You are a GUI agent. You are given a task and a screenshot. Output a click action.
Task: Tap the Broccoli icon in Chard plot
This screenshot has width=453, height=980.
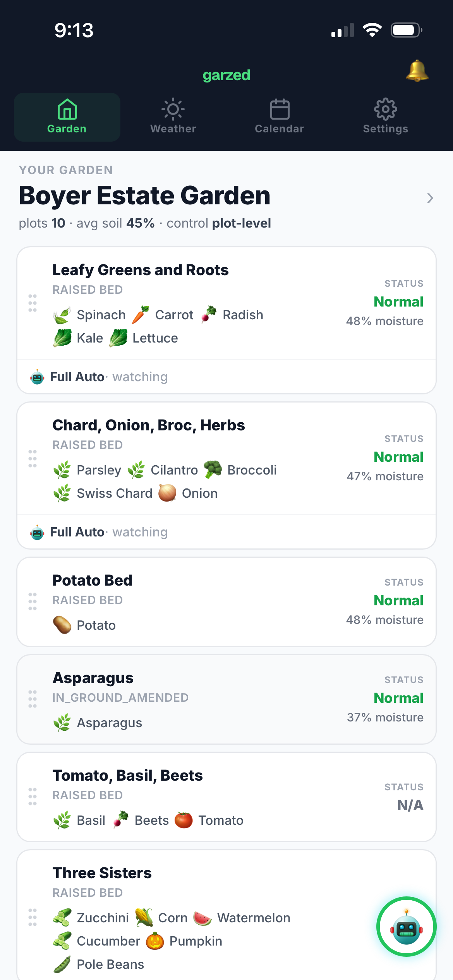213,470
